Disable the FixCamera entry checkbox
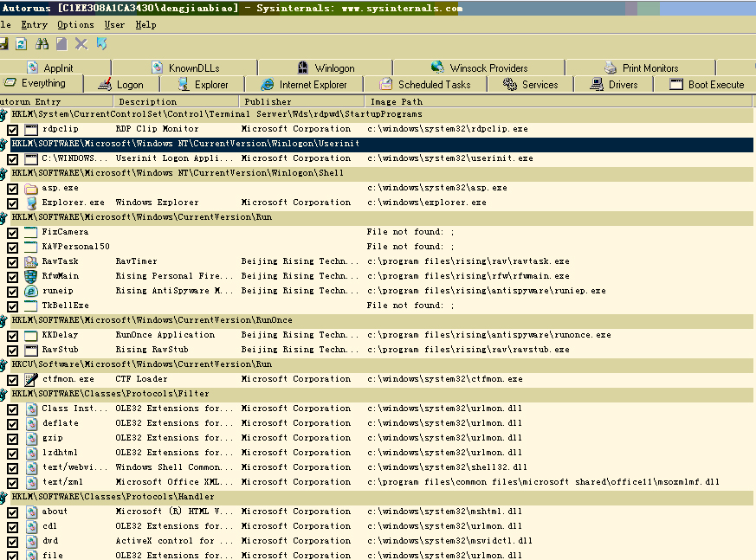The image size is (756, 560). click(x=12, y=232)
